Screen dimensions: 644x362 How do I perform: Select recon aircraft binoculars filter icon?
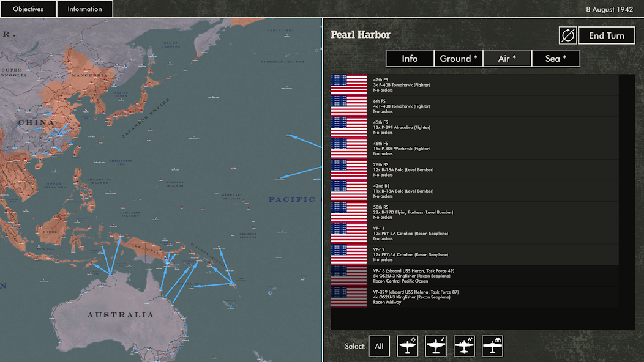tap(492, 346)
